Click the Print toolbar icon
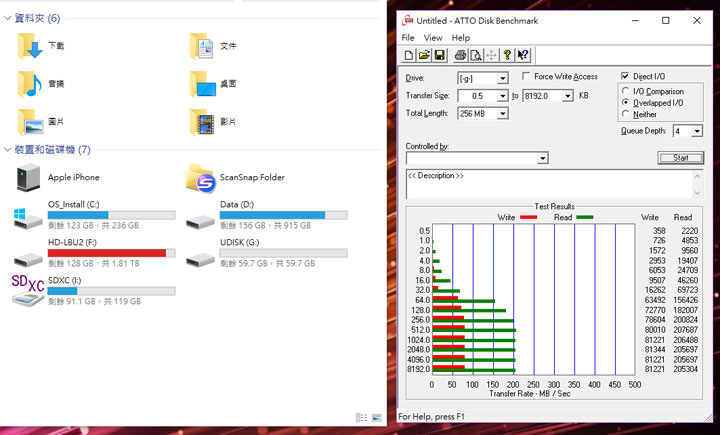The width and height of the screenshot is (720, 435). pyautogui.click(x=460, y=55)
